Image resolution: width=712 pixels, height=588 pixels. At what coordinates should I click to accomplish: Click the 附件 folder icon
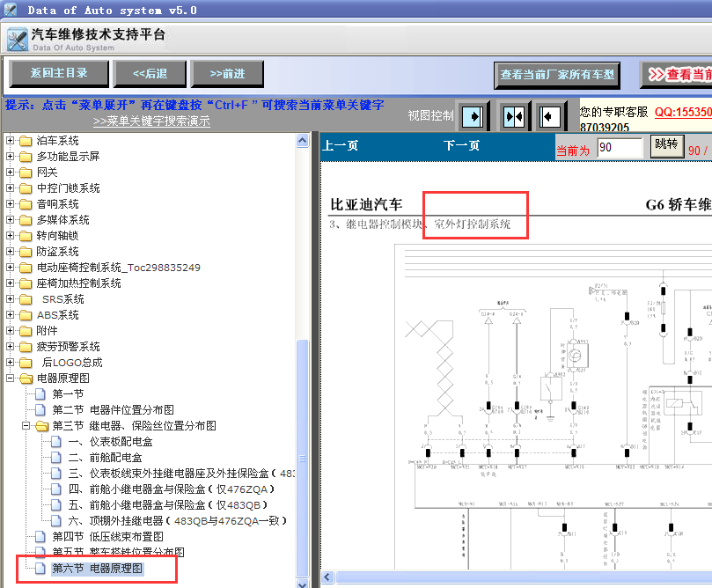click(26, 331)
